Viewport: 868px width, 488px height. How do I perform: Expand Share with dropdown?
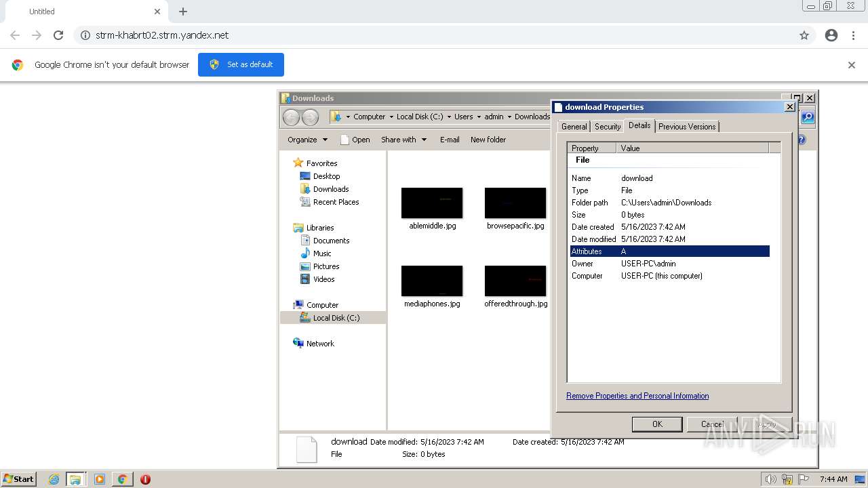[404, 140]
